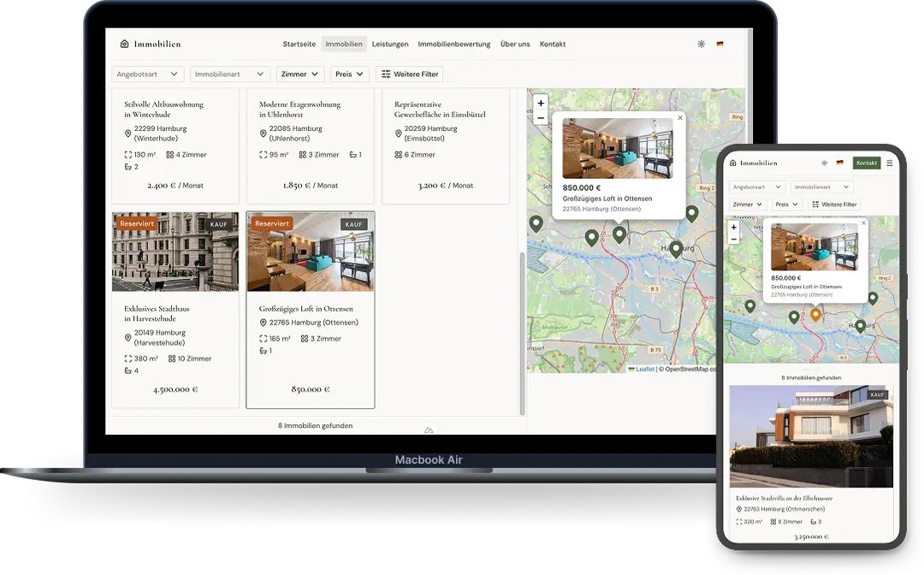
Task: Zoom in the laptop map with plus
Action: [x=541, y=104]
